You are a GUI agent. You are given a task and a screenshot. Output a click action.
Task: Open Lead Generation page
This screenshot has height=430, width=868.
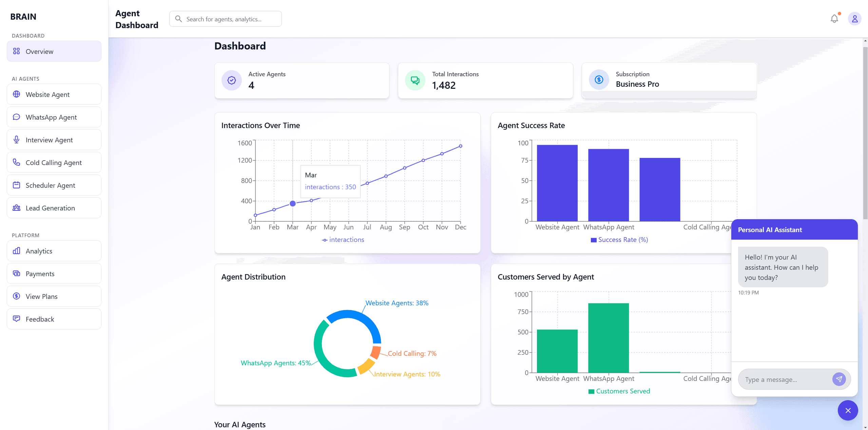click(54, 208)
